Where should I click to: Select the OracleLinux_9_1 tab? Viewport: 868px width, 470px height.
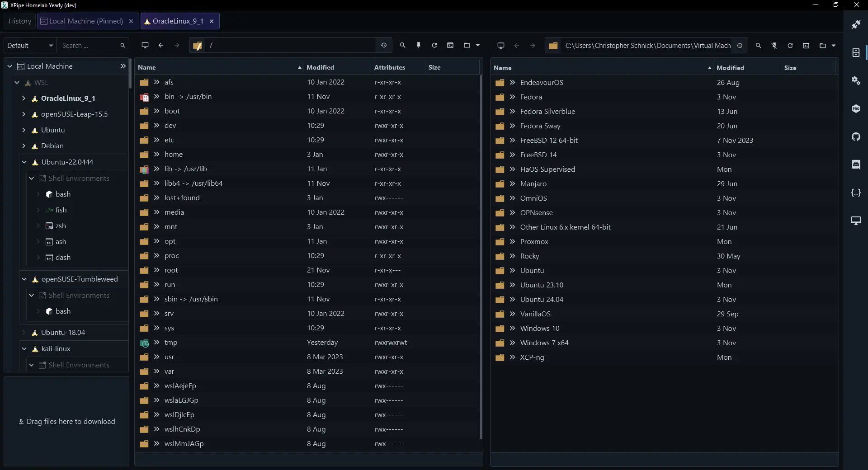(178, 21)
